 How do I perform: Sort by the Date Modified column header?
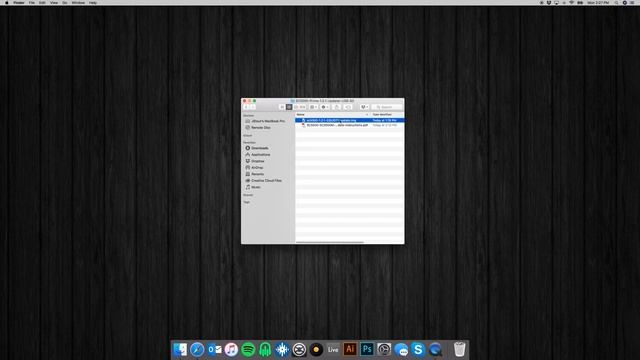coord(387,115)
